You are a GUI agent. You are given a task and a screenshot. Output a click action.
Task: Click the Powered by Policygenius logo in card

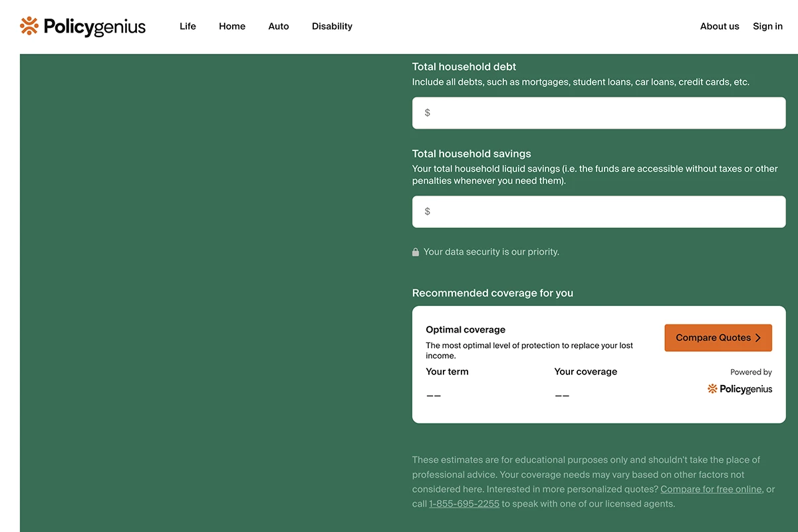739,389
